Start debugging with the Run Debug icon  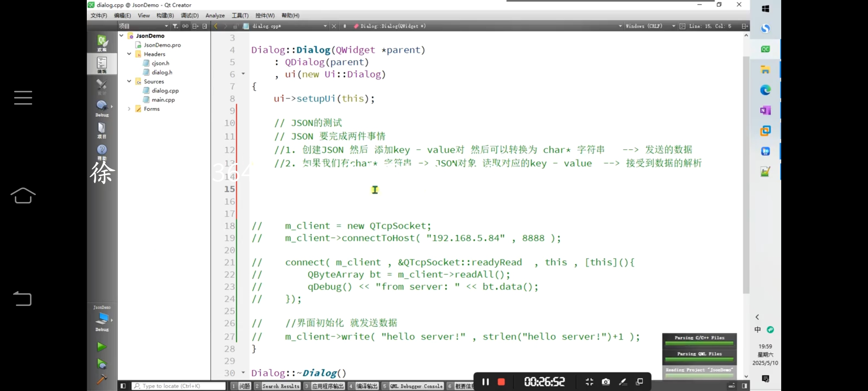pyautogui.click(x=102, y=363)
